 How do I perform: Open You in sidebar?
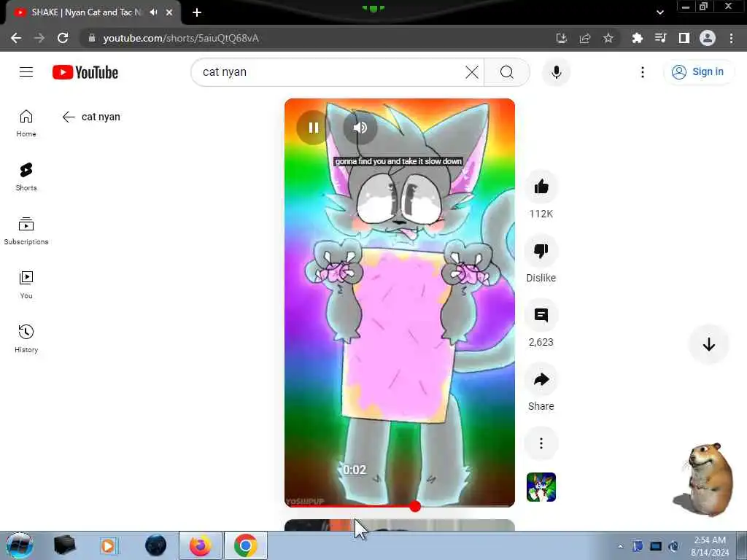click(x=26, y=285)
